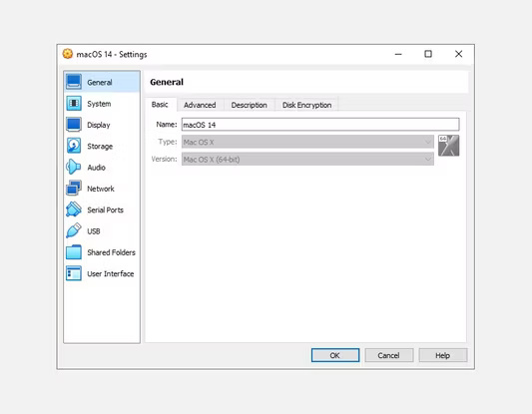Select the USB label in sidebar
The width and height of the screenshot is (532, 414).
pyautogui.click(x=94, y=231)
